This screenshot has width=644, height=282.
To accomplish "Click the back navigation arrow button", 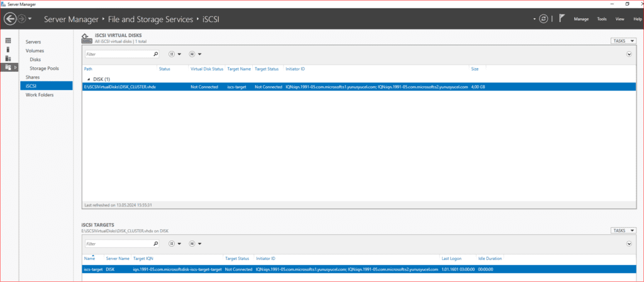I will (x=10, y=19).
